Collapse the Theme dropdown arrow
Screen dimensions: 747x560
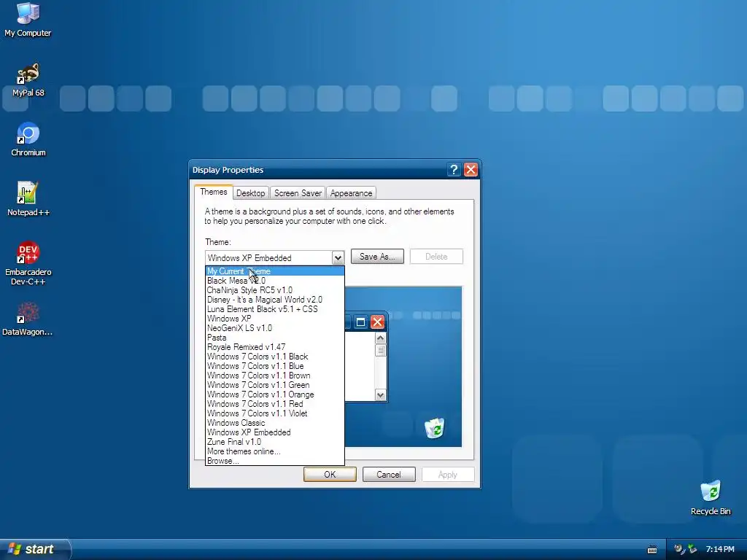coord(338,258)
